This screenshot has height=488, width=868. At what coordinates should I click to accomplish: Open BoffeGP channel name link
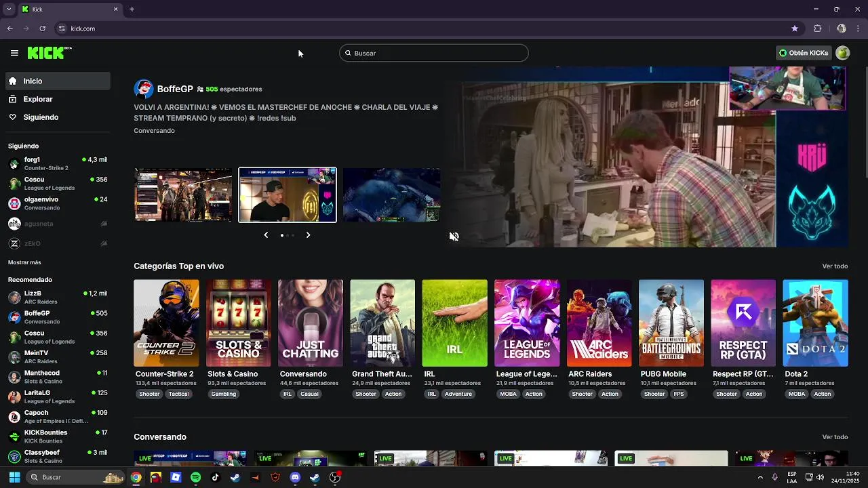coord(175,89)
